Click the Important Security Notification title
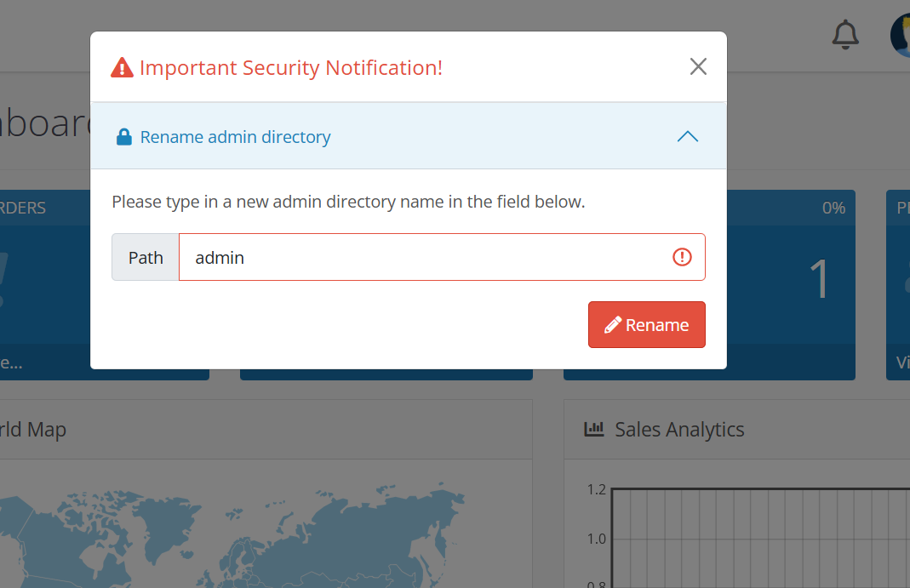910x588 pixels. pos(291,68)
